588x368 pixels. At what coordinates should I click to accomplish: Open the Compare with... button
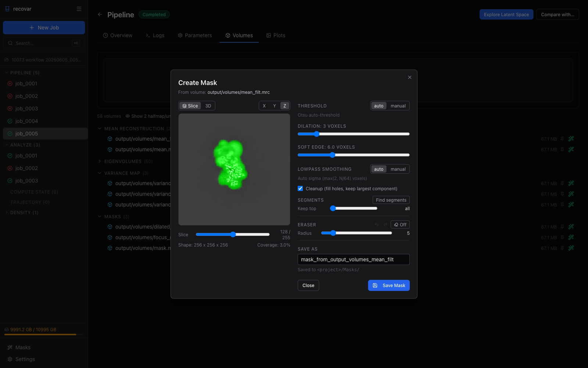pos(557,14)
